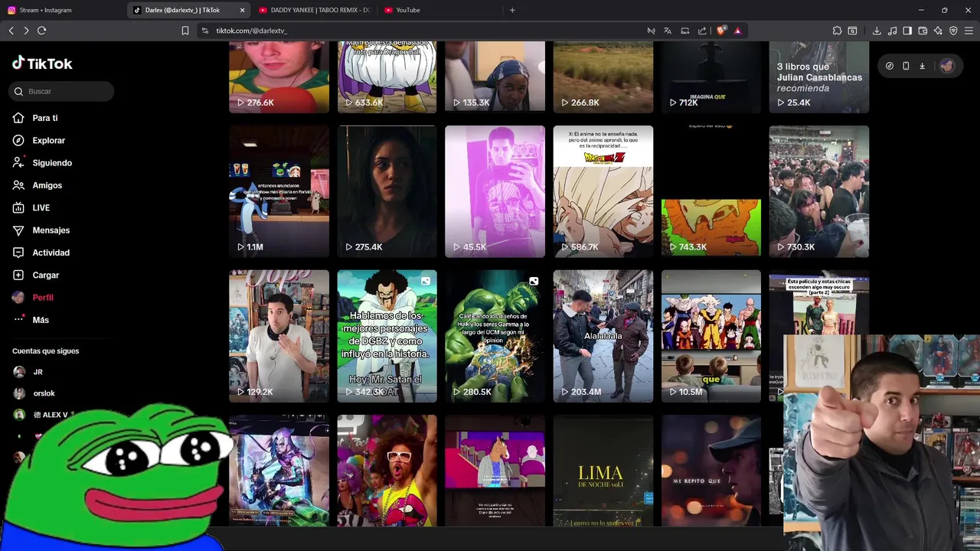Screen dimensions: 980x551
Task: Open Leo AI assistant icon
Action: [938, 31]
